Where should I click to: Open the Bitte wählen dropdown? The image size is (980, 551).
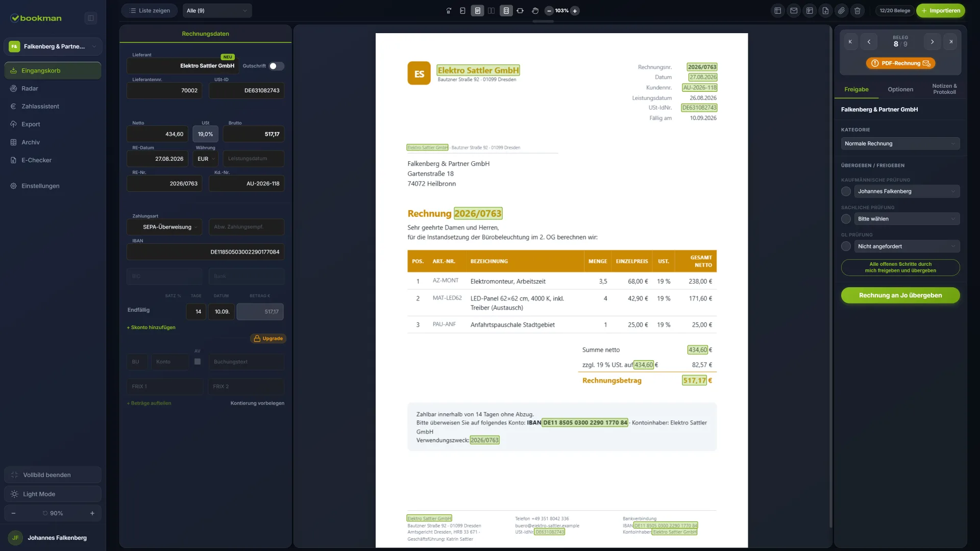pos(906,219)
